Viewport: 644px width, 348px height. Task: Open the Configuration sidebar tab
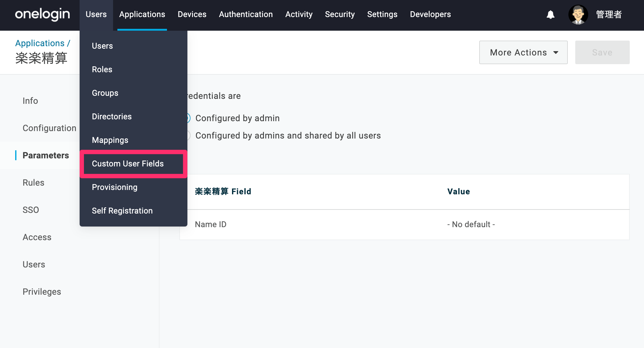tap(49, 128)
